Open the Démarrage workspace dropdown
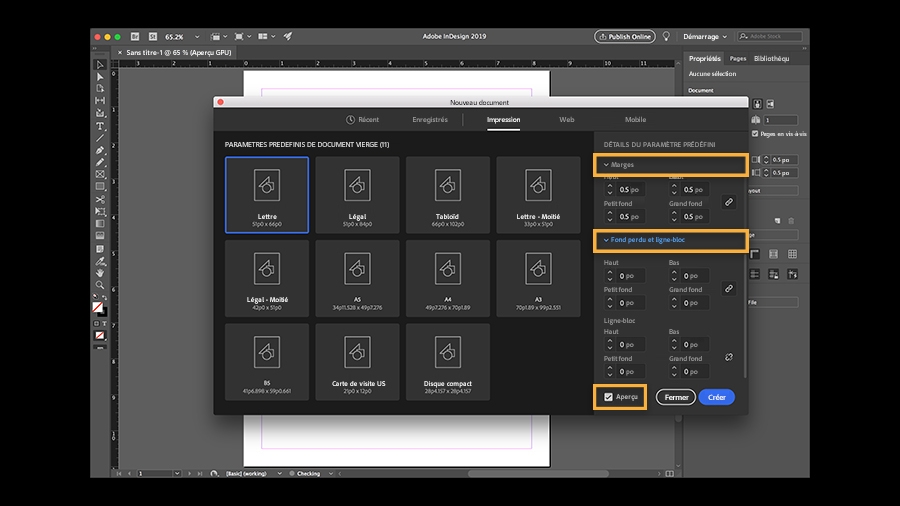The image size is (900, 506). point(705,37)
